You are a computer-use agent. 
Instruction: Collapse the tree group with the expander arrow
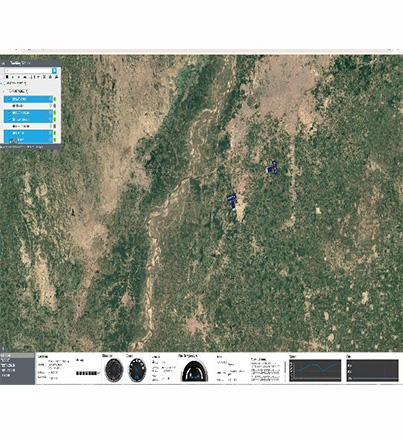4,91
